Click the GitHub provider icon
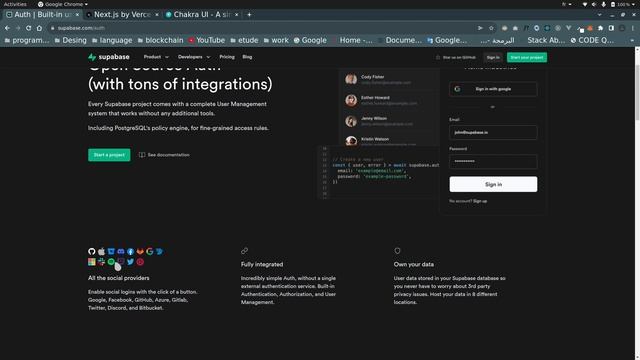The width and height of the screenshot is (640, 360). pos(91,251)
